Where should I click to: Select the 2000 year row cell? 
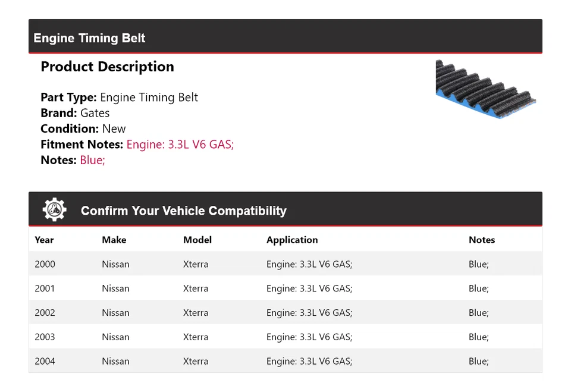point(45,264)
